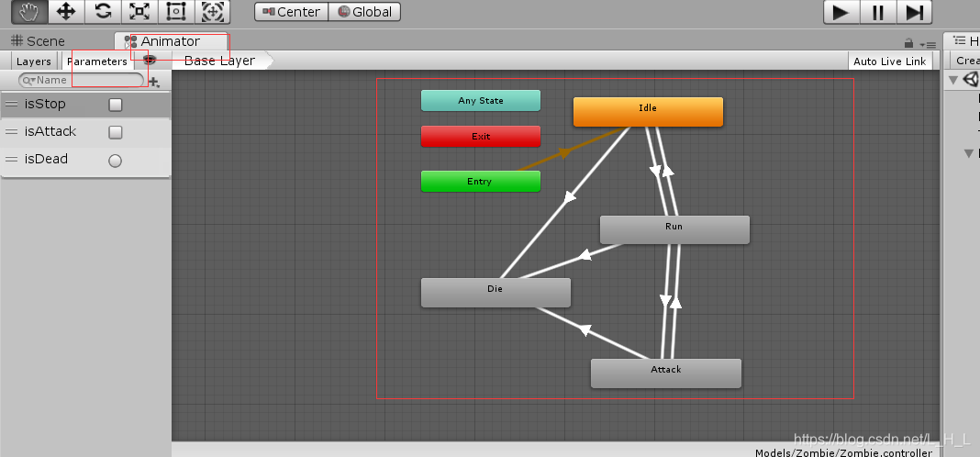Select the Attack state node
Viewport: 980px width, 457px height.
pyautogui.click(x=666, y=373)
